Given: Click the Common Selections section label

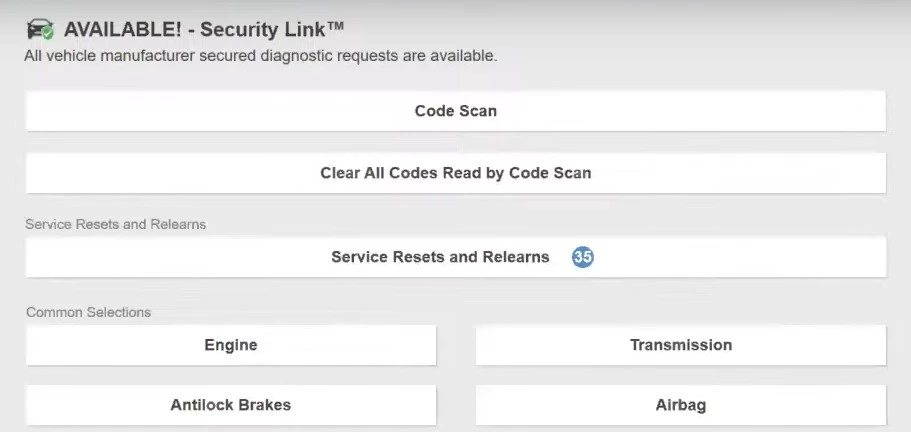Looking at the screenshot, I should [88, 312].
